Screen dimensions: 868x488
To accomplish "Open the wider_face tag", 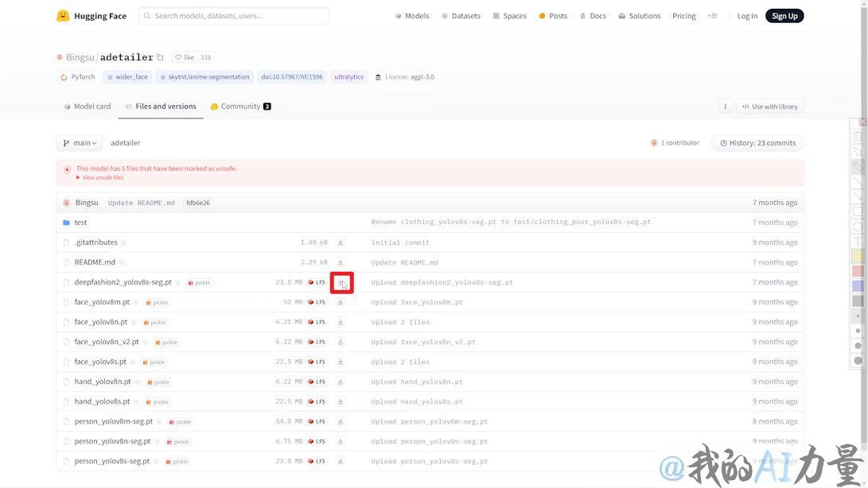I will point(127,77).
